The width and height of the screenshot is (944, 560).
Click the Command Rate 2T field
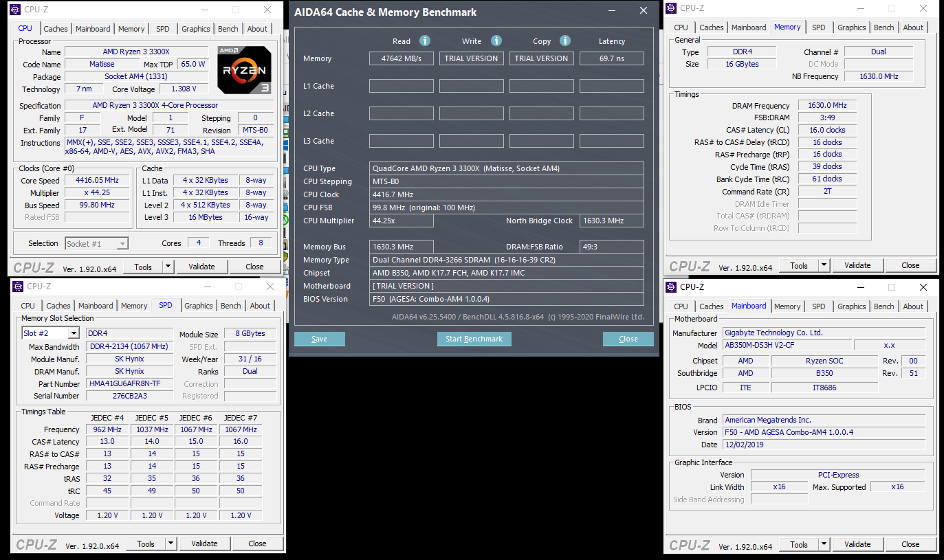827,192
